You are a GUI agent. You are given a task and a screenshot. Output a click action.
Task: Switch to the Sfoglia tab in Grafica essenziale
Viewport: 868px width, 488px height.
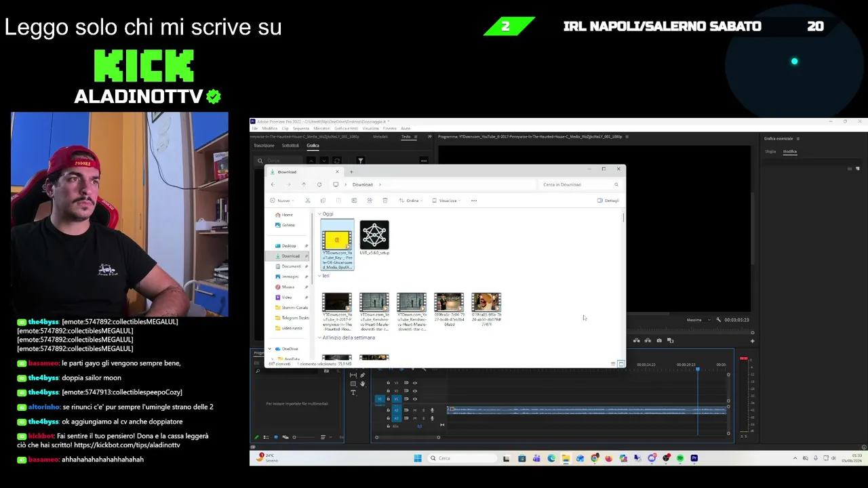(x=770, y=152)
